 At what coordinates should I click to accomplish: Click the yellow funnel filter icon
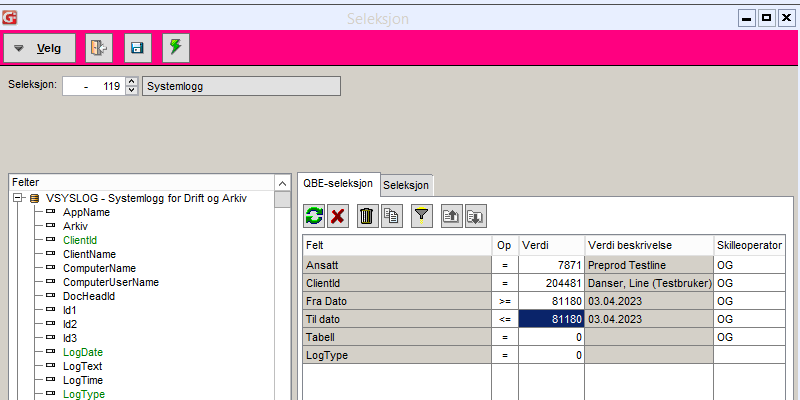[x=421, y=216]
